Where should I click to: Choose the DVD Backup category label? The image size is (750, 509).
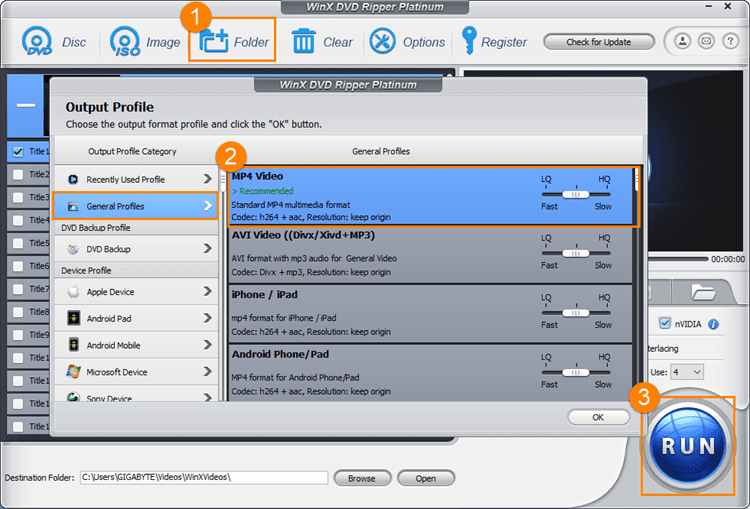(x=108, y=249)
